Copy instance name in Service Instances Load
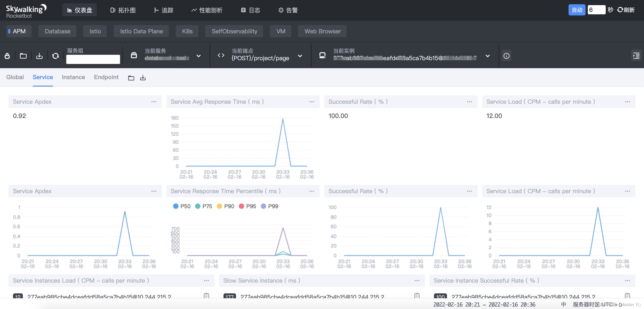Screen dimensions: 644x309 pos(206,296)
